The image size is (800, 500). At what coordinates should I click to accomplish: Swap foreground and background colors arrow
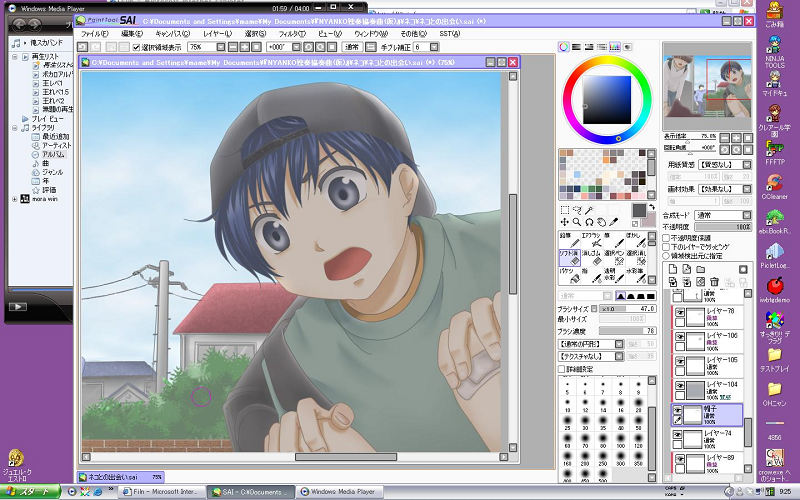coord(652,207)
